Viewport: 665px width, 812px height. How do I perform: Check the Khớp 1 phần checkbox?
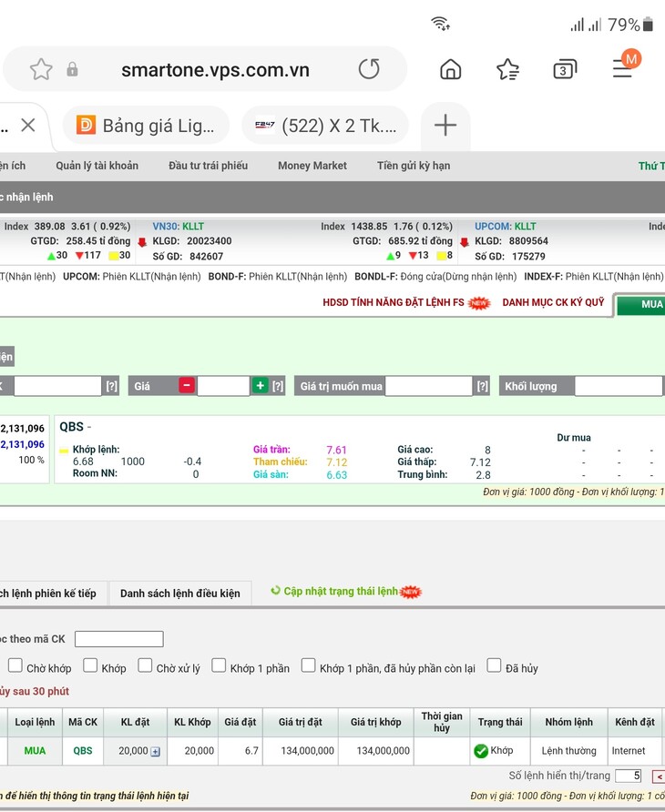219,665
